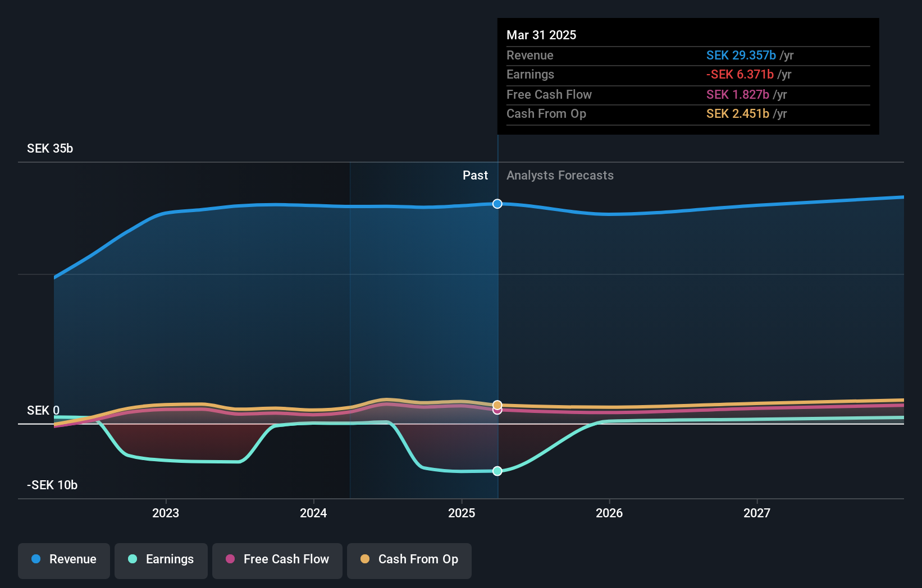Viewport: 922px width, 588px height.
Task: Toggle the Earnings legend button
Action: click(161, 561)
